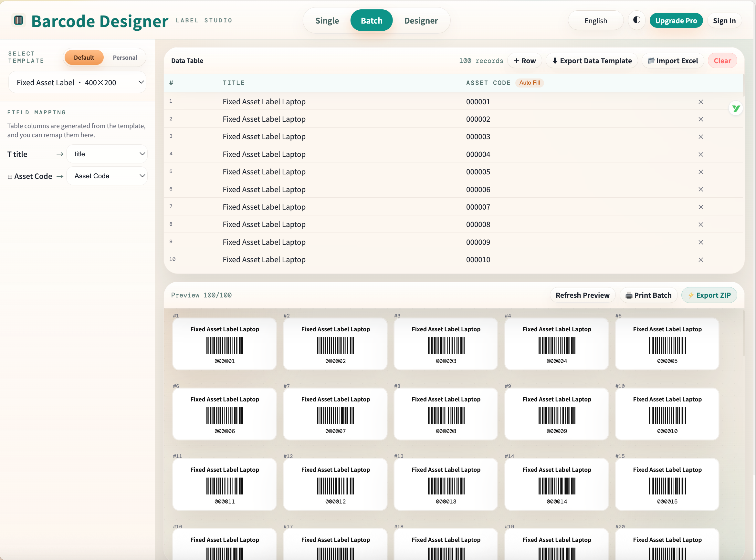Image resolution: width=756 pixels, height=560 pixels.
Task: Click Refresh Preview
Action: [x=583, y=295]
